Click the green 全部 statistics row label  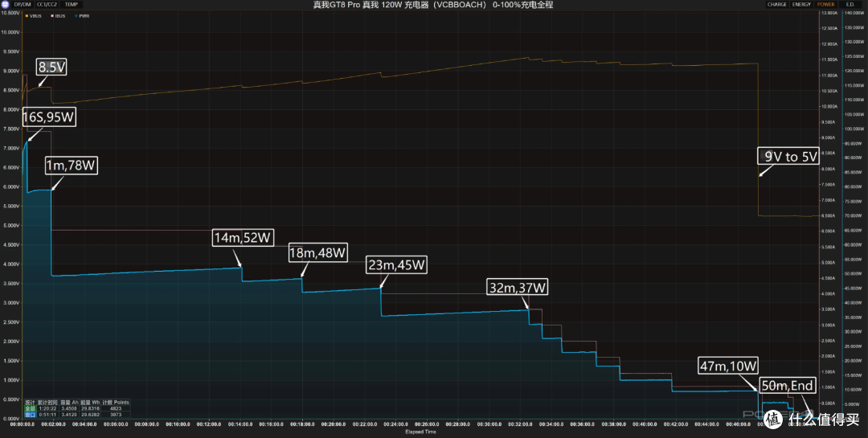pos(31,408)
